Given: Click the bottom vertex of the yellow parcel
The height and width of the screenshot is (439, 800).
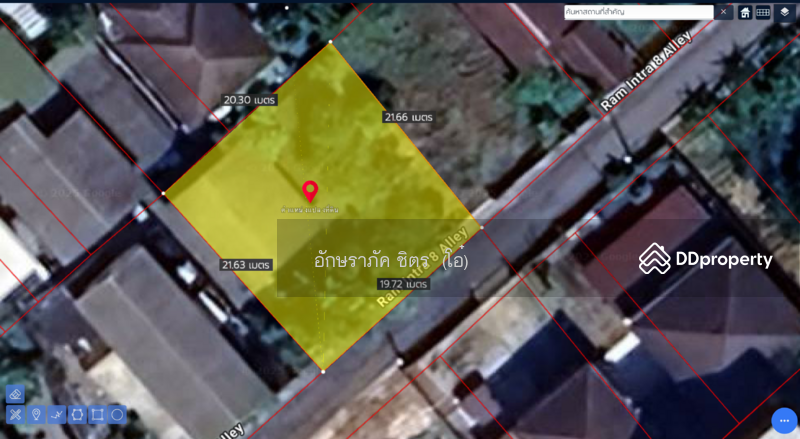Looking at the screenshot, I should pos(323,372).
